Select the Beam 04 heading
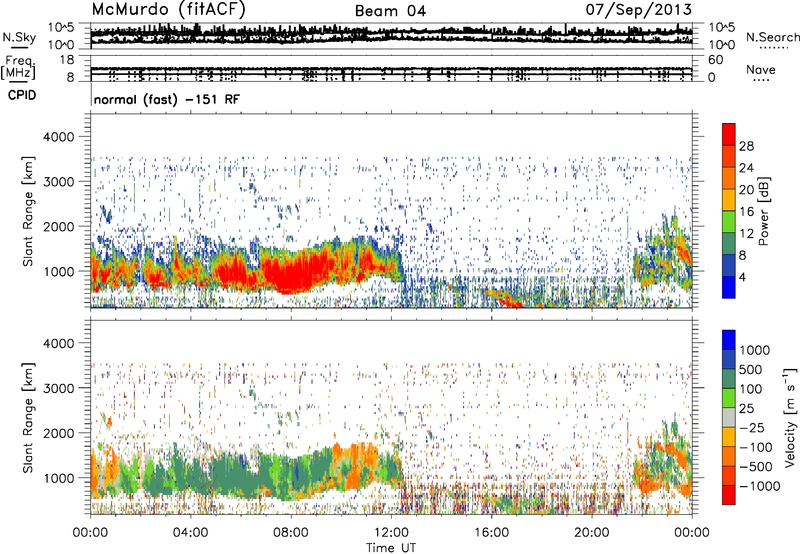 [x=390, y=11]
